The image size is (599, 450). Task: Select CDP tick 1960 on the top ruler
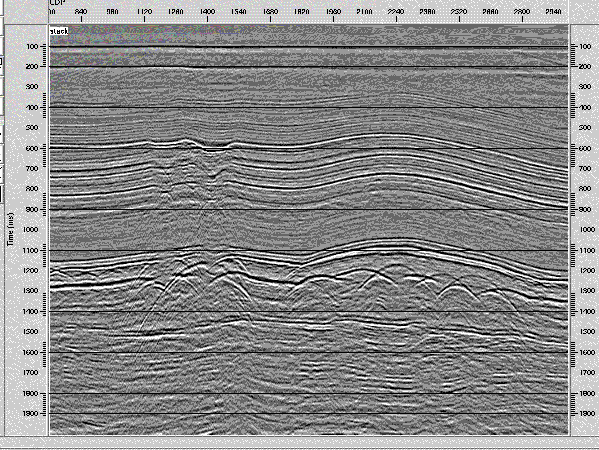[x=333, y=12]
